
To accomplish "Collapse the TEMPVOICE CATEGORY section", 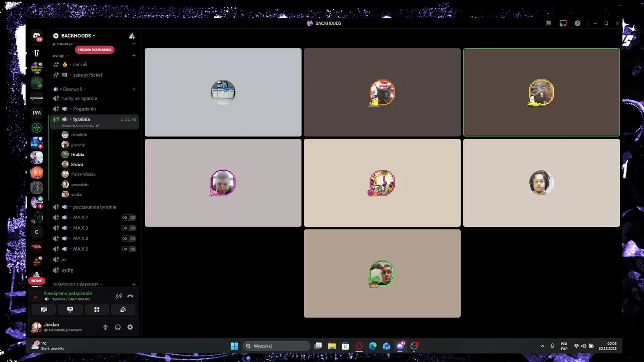I will 77,284.
